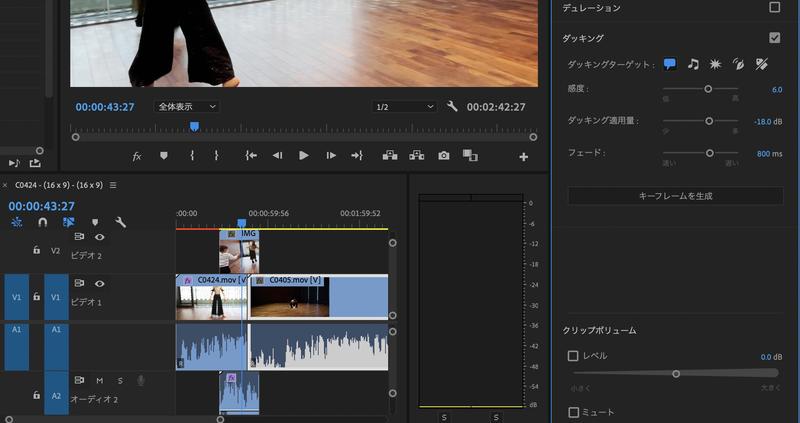Screen dimensions: 800x423
Task: Open timeline display settings wrench
Action: [121, 223]
